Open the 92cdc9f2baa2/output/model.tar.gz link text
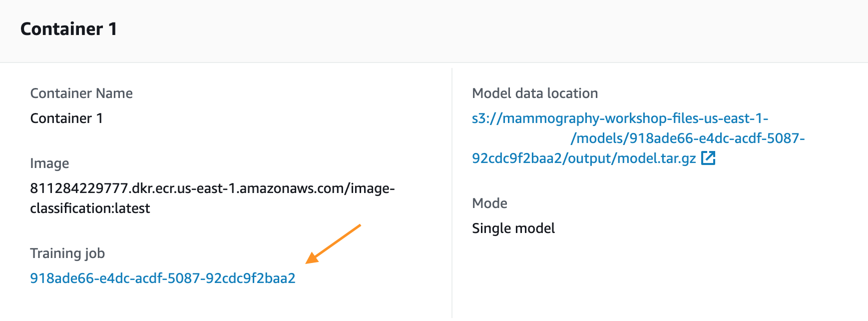 (x=584, y=158)
